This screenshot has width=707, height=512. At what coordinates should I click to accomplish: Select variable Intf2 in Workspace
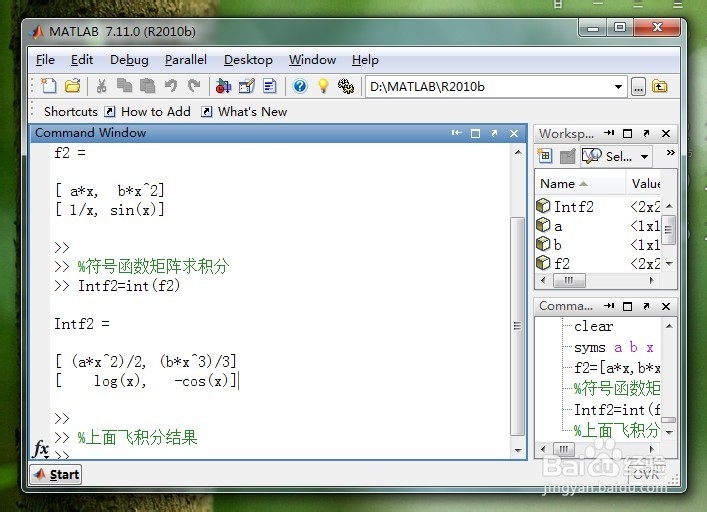[x=598, y=206]
